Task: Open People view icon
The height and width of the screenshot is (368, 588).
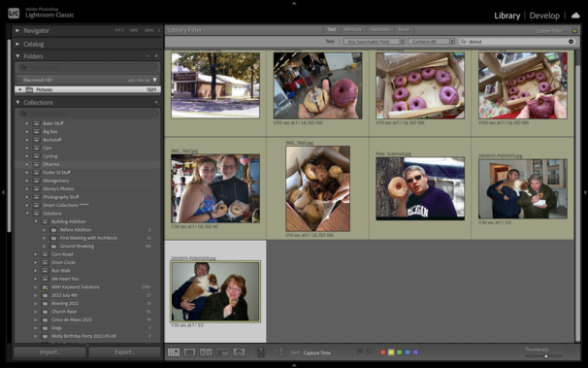Action: pyautogui.click(x=239, y=352)
